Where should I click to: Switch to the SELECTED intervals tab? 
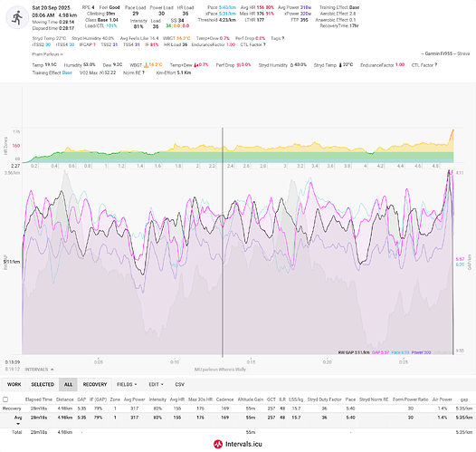click(x=43, y=385)
